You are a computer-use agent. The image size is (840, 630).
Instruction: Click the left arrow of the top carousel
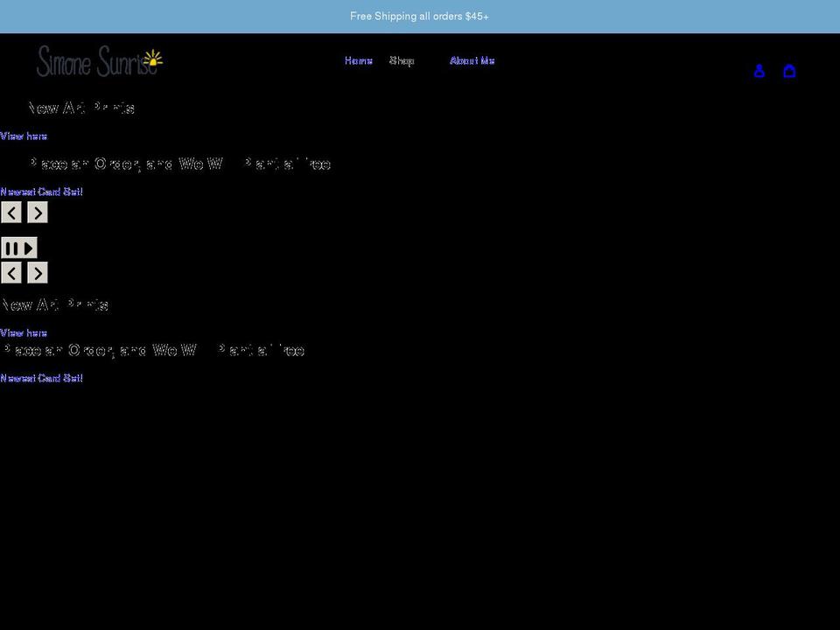coord(11,212)
